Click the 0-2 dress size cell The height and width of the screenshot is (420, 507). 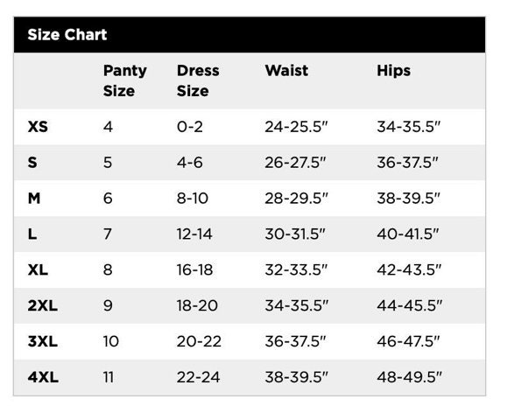click(190, 126)
